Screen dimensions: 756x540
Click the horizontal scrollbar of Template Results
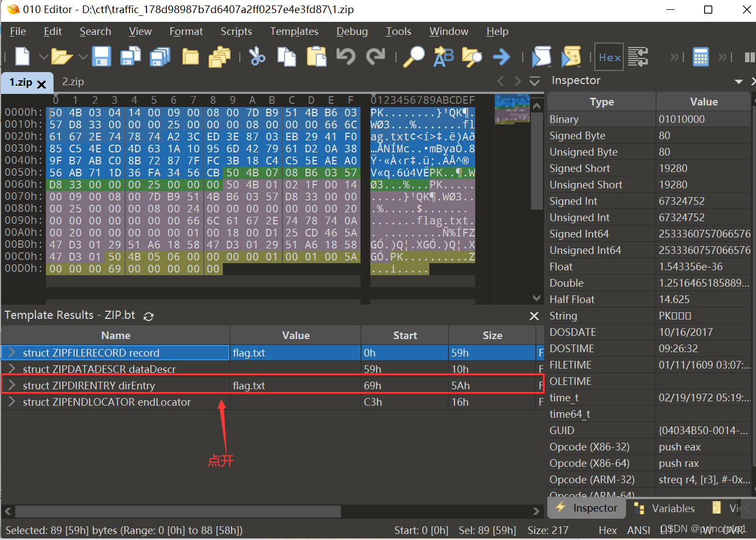178,512
